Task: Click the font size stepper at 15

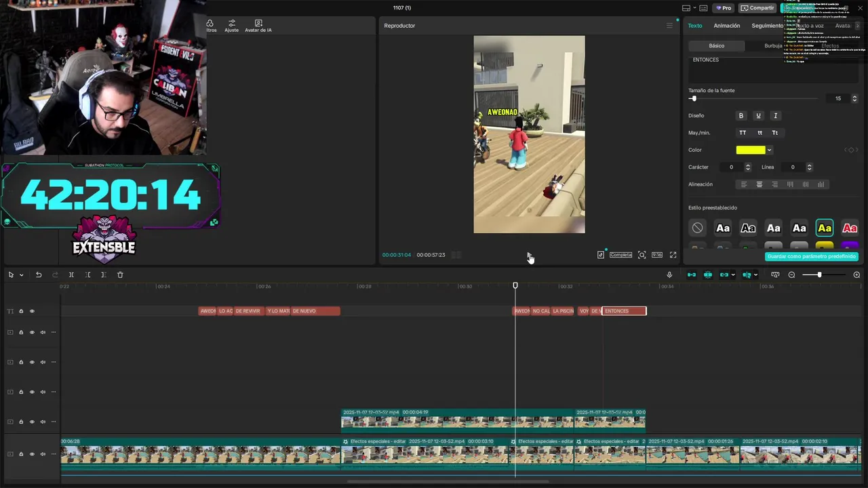Action: point(854,98)
